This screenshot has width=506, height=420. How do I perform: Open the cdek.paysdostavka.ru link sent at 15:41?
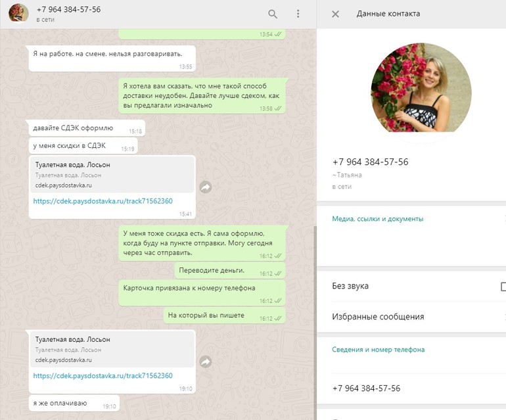tap(103, 201)
